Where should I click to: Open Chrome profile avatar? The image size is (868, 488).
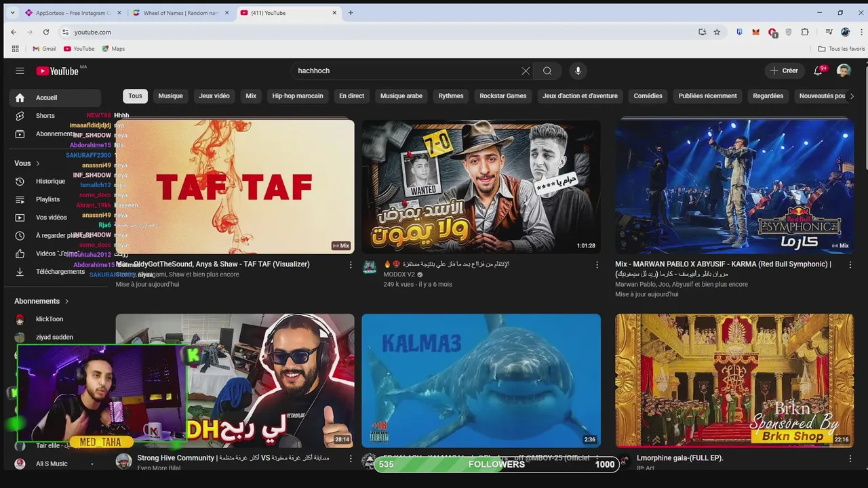click(x=845, y=32)
